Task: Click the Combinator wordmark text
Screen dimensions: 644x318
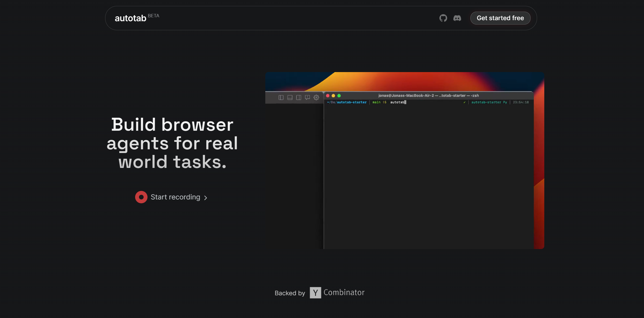Action: tap(344, 292)
